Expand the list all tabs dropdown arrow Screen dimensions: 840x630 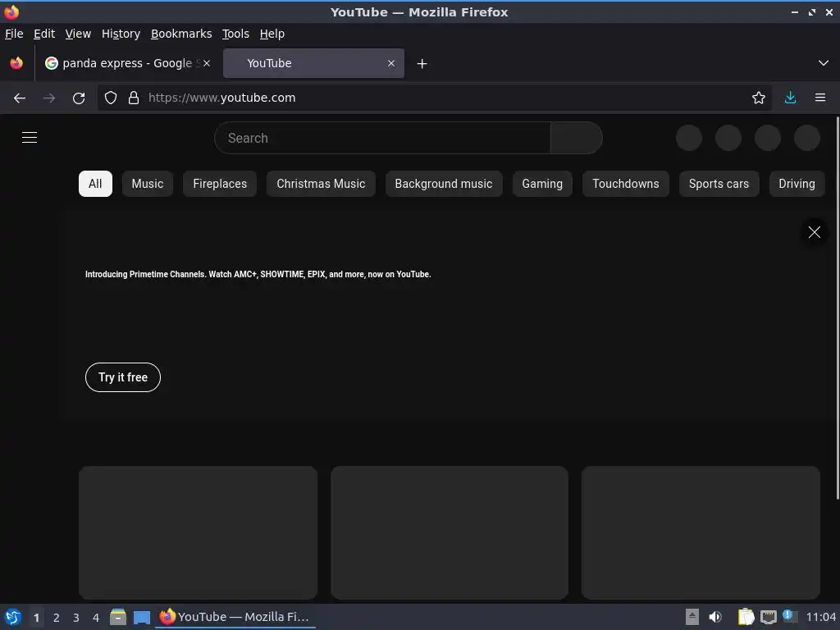click(x=824, y=63)
